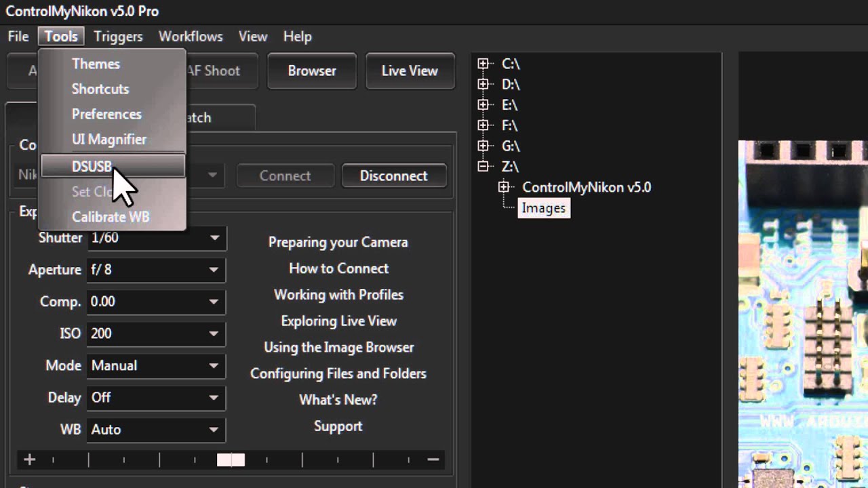The width and height of the screenshot is (868, 488).
Task: Expand the E:\ drive node
Action: click(x=483, y=104)
